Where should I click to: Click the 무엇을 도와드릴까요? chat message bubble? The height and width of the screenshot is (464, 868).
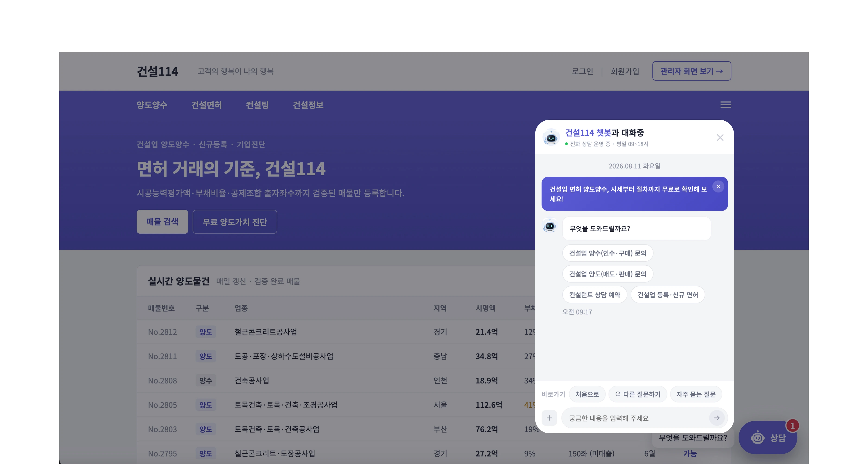click(637, 228)
